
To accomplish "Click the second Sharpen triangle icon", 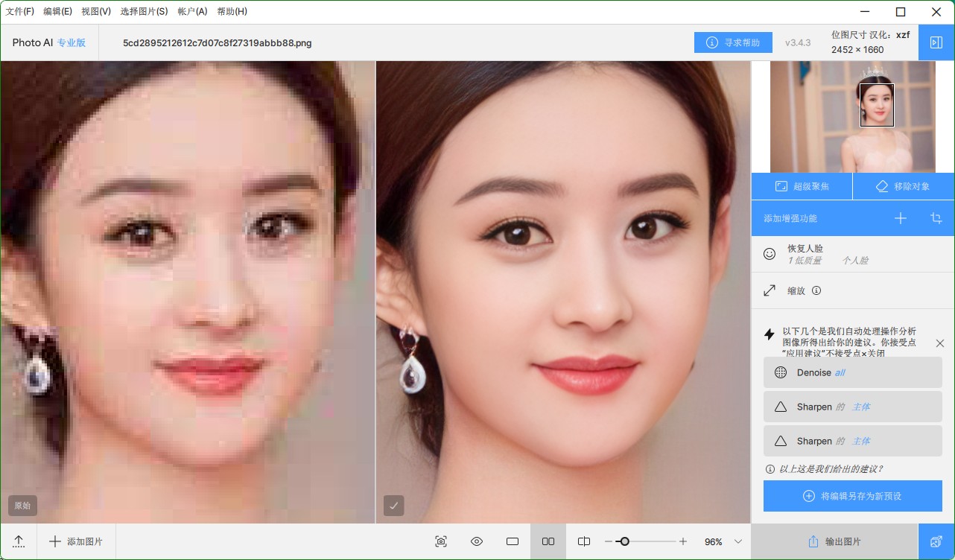I will [x=781, y=441].
